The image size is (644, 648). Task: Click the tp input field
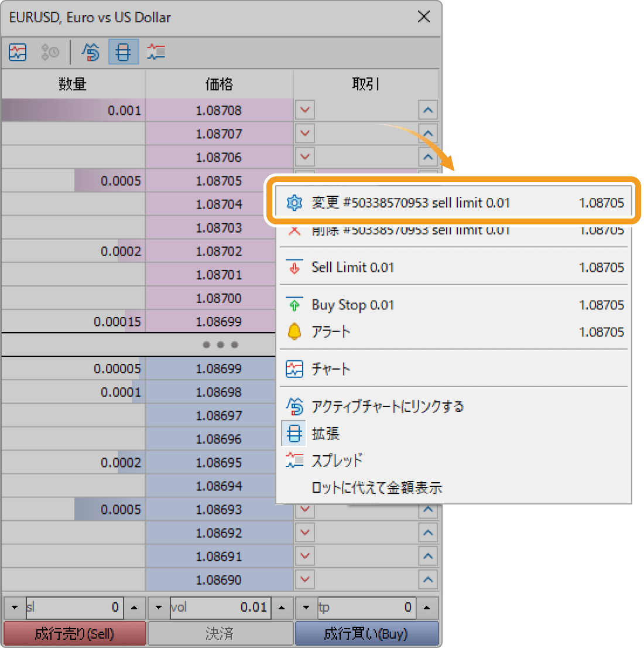pos(367,608)
